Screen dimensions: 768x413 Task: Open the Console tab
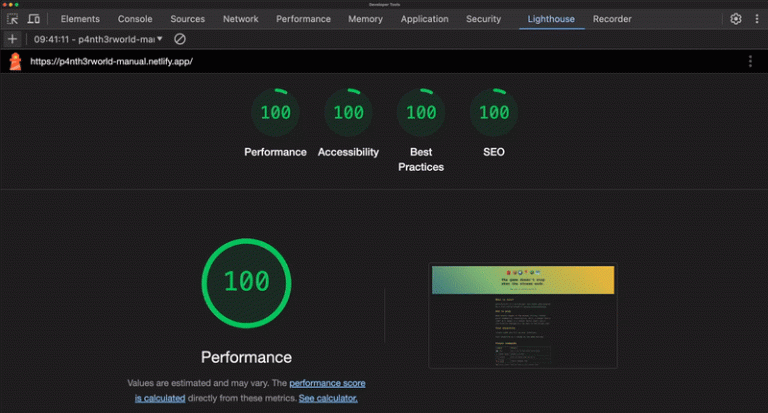pos(135,19)
